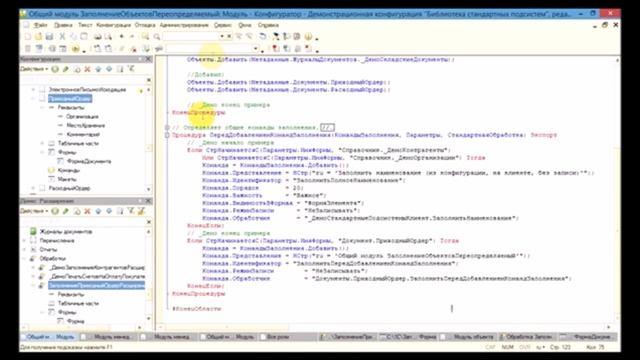This screenshot has height=360, width=640.
Task: Open Действия dropdown in Конфигурация panel
Action: (x=34, y=69)
